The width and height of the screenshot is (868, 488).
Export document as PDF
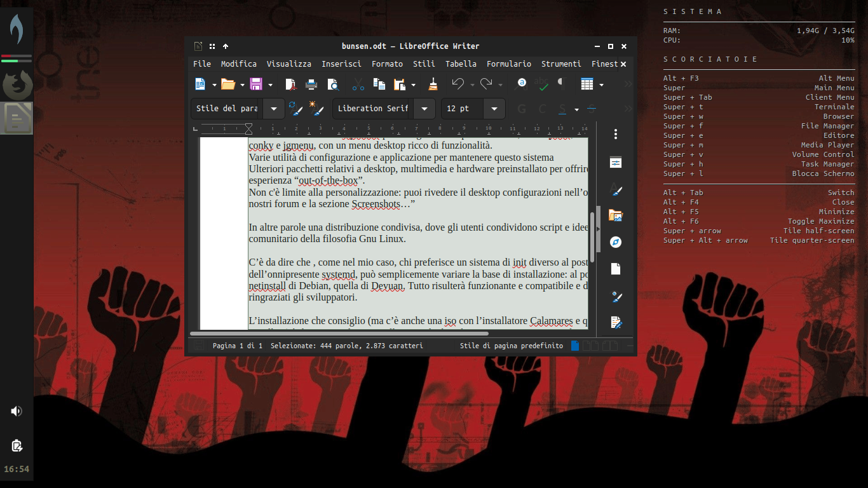[x=290, y=84]
